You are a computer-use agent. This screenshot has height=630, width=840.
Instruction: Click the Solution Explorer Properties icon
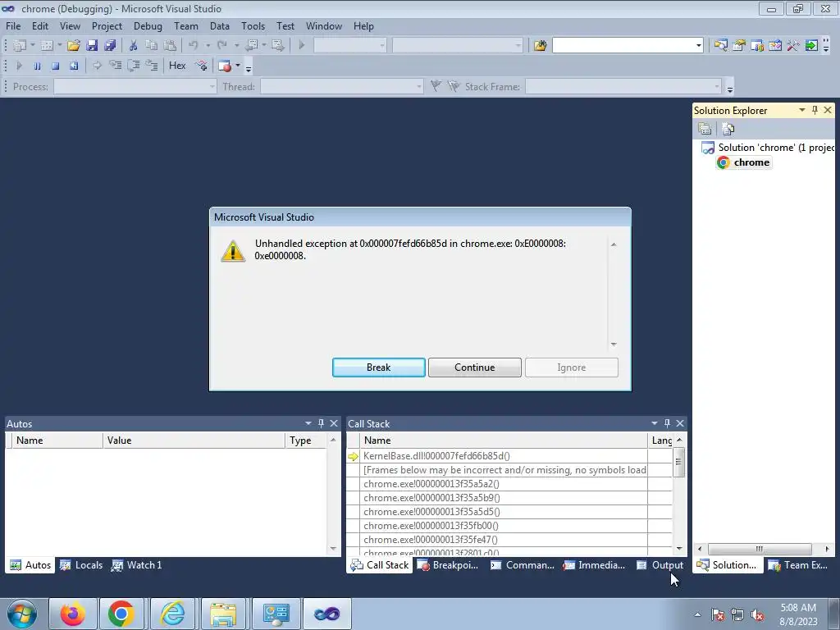[705, 129]
